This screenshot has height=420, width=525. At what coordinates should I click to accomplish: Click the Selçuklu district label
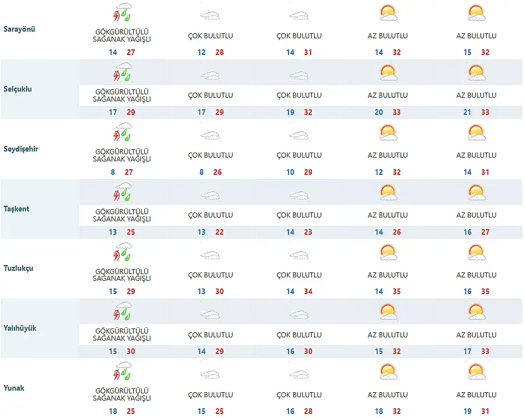[x=17, y=89]
